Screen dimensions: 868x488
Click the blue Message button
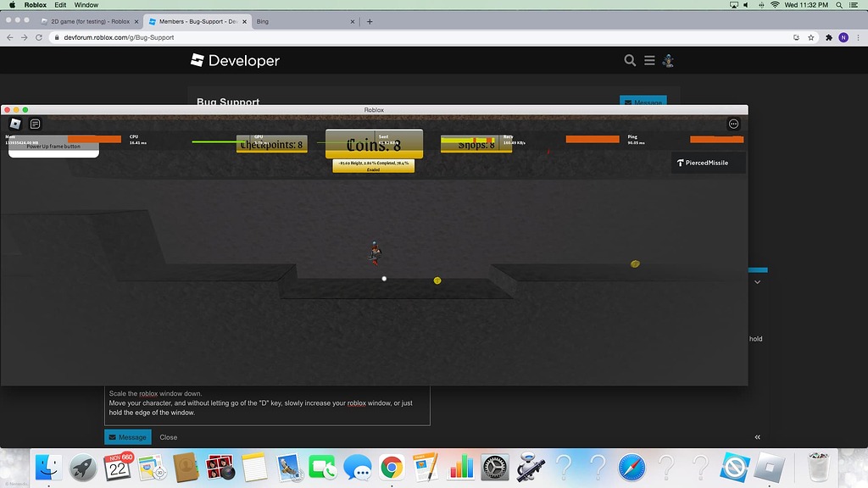pyautogui.click(x=128, y=436)
